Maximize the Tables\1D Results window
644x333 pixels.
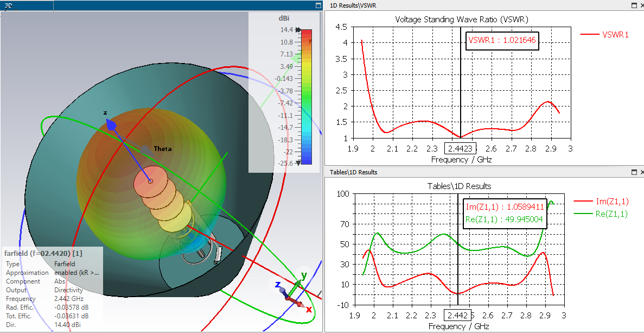634,172
